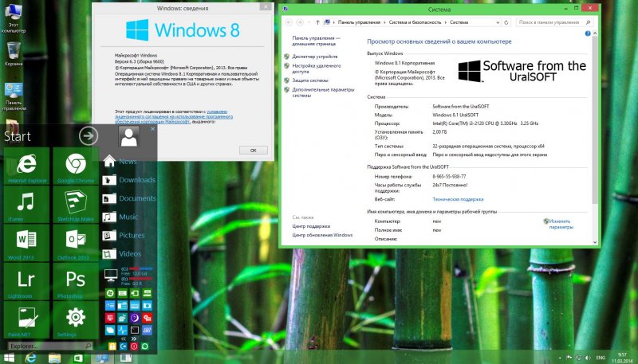The image size is (638, 364).
Task: Click the control panel search field
Action: (554, 22)
